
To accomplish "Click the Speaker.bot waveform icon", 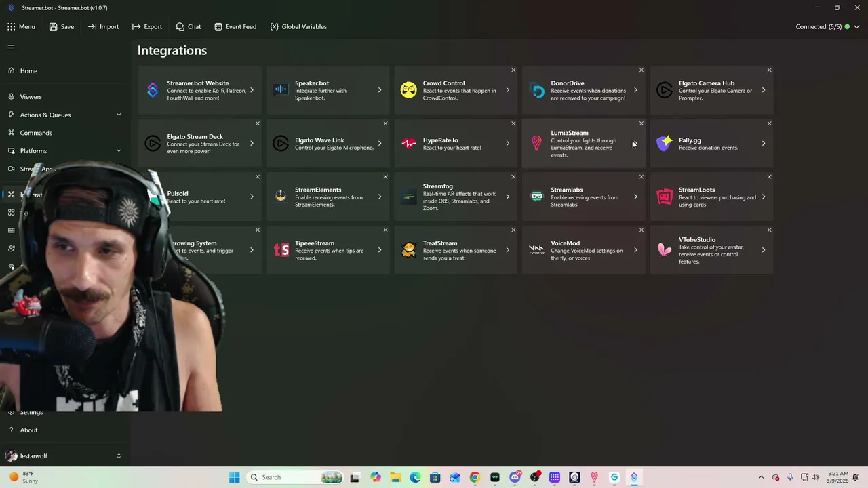I will point(281,90).
